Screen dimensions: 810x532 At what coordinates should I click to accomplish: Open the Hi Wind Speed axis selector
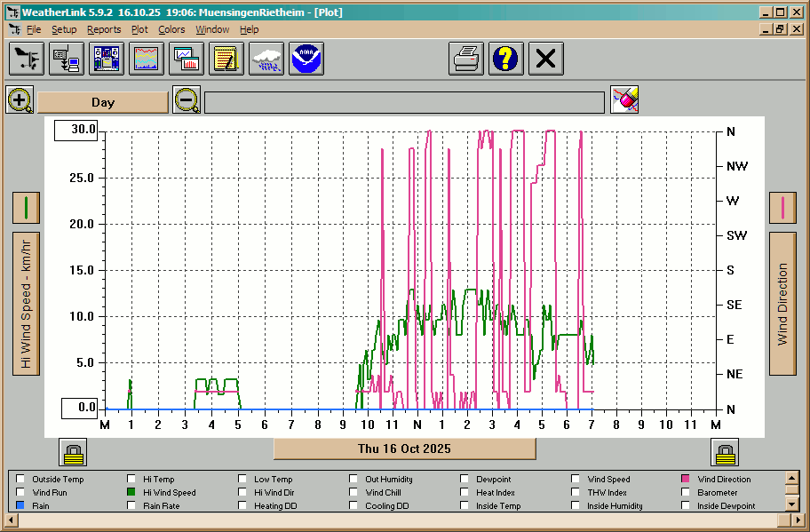tap(26, 305)
